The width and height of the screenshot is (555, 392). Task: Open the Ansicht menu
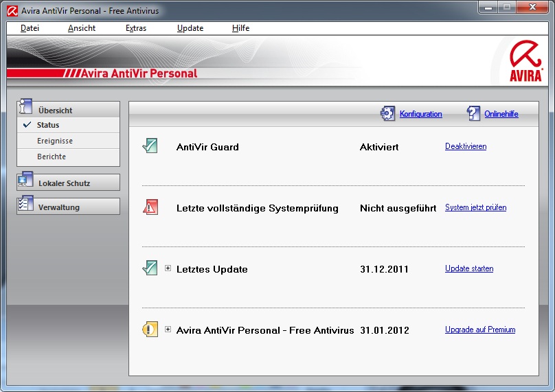(x=82, y=28)
